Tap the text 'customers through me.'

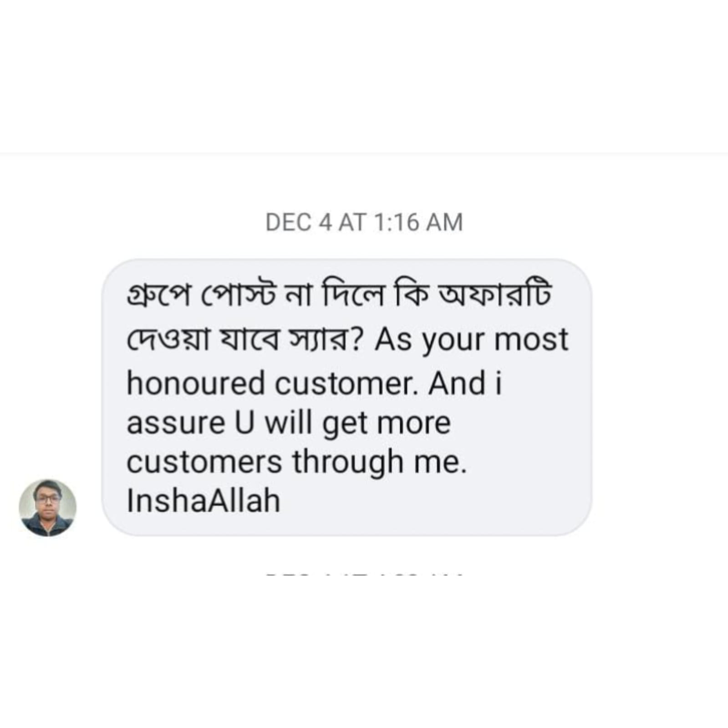click(x=297, y=463)
